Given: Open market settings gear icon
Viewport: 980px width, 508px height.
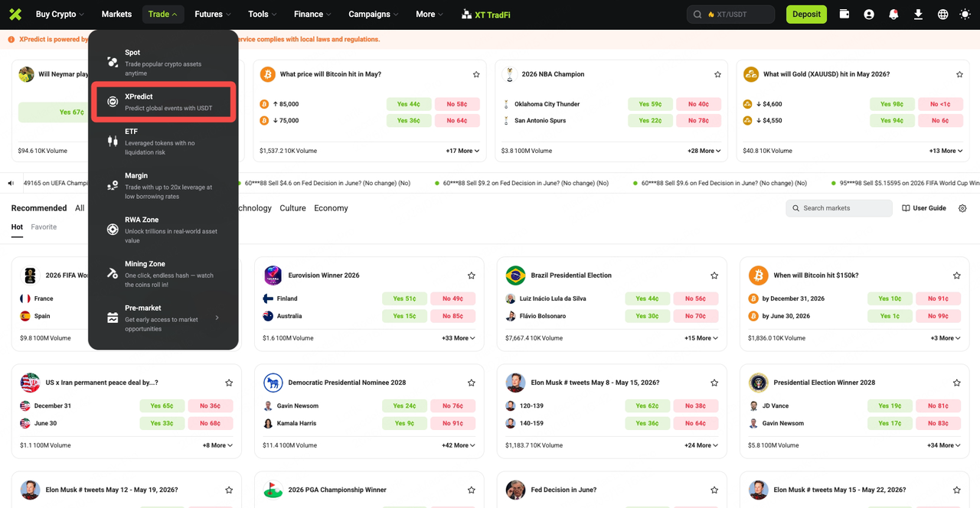Looking at the screenshot, I should [962, 208].
